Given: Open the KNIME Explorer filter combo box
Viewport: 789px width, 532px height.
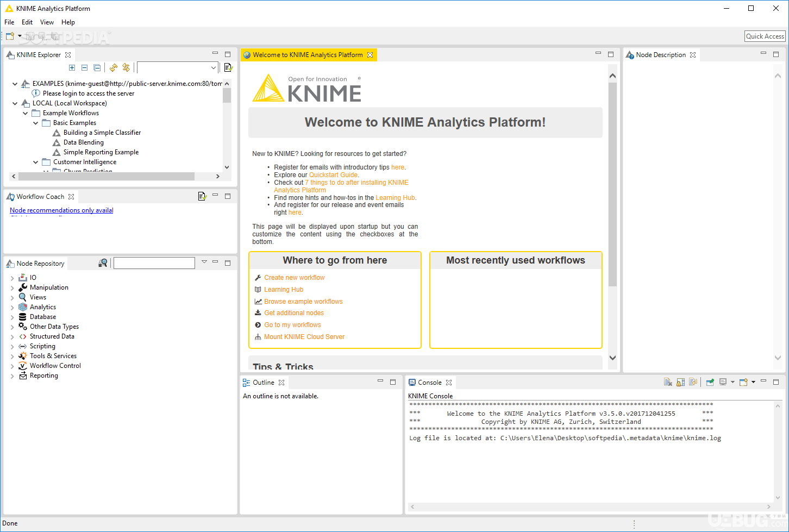Looking at the screenshot, I should coord(177,67).
